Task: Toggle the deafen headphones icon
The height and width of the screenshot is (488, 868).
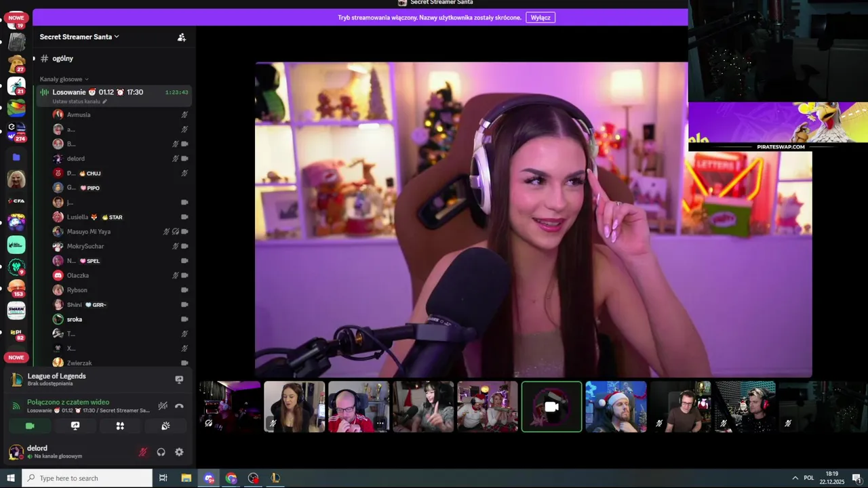Action: (161, 452)
